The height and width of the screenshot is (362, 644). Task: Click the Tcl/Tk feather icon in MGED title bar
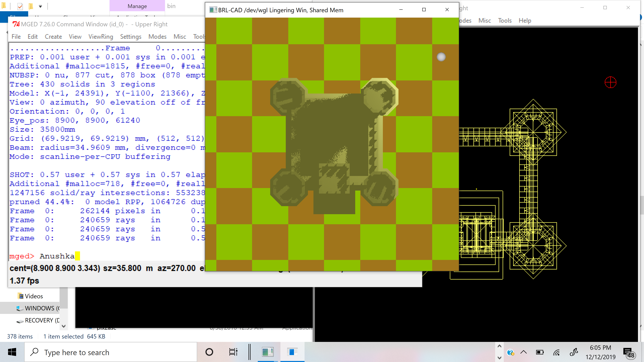16,24
